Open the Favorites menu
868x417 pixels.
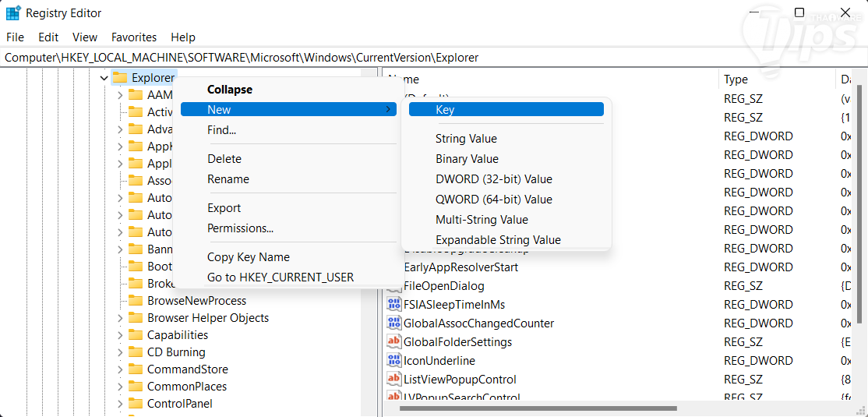(x=134, y=37)
